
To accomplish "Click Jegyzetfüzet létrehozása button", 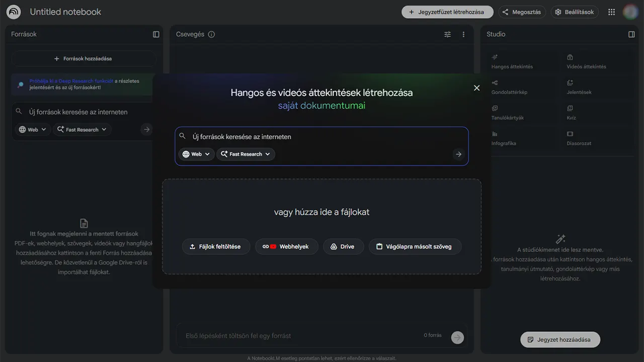I will click(x=446, y=12).
